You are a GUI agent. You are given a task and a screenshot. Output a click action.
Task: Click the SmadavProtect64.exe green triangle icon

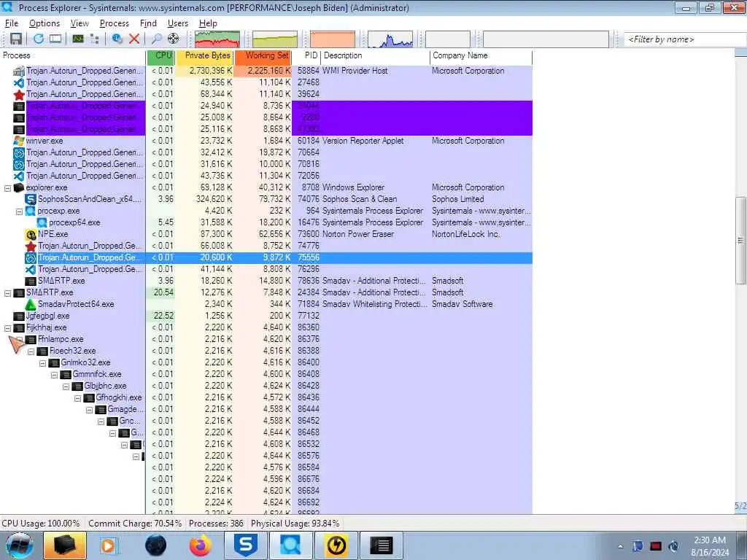pyautogui.click(x=31, y=304)
